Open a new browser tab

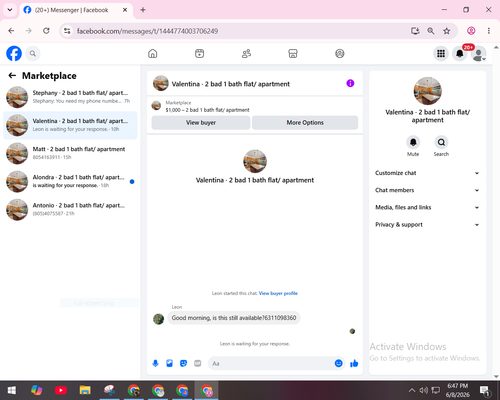pyautogui.click(x=143, y=10)
